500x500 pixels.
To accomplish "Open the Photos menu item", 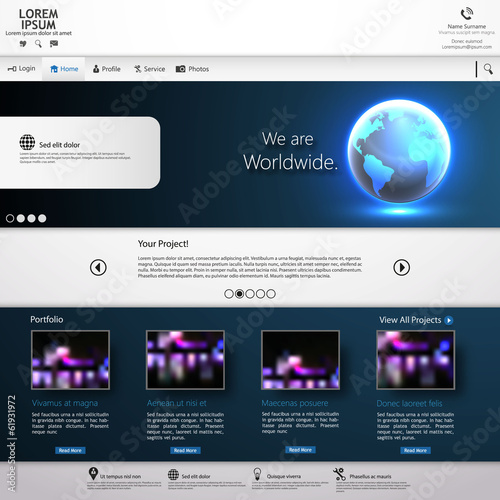I will coord(192,69).
